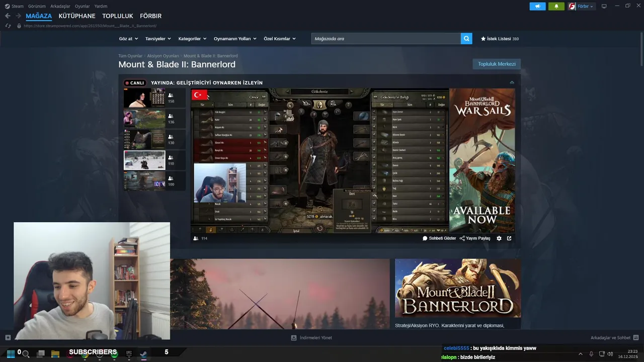Open the Windows Start menu
Screen dimensions: 644x362
(x=10, y=353)
